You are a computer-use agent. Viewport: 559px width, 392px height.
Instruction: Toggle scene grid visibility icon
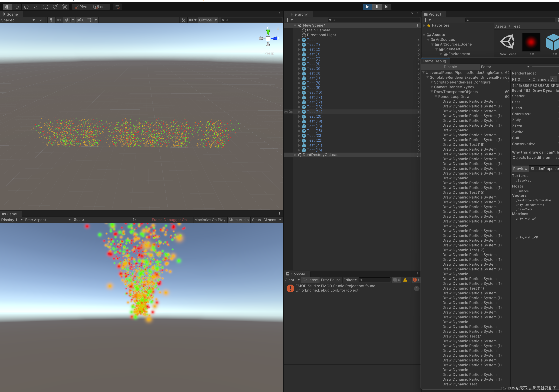89,20
